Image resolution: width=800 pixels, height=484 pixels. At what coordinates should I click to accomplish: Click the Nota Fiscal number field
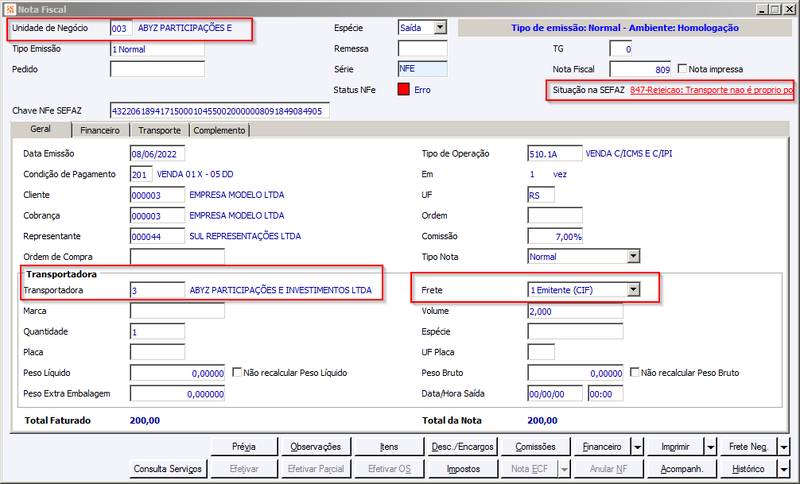coord(641,69)
